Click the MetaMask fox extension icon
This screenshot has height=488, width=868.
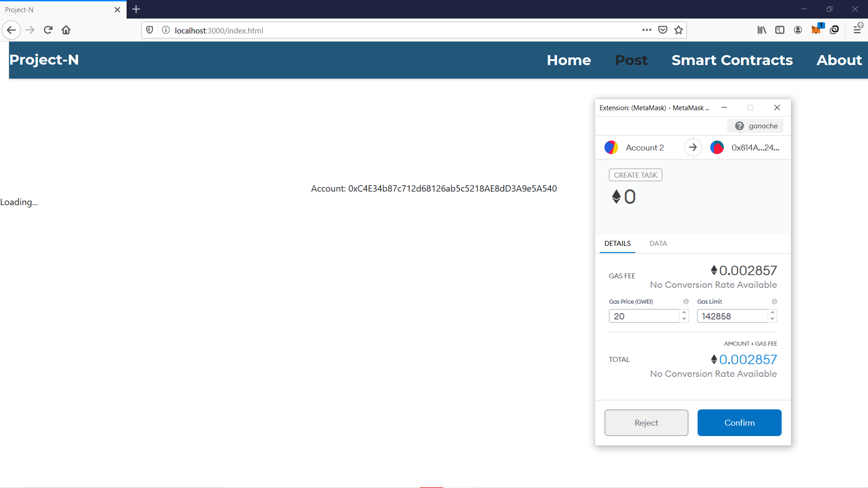tap(816, 30)
